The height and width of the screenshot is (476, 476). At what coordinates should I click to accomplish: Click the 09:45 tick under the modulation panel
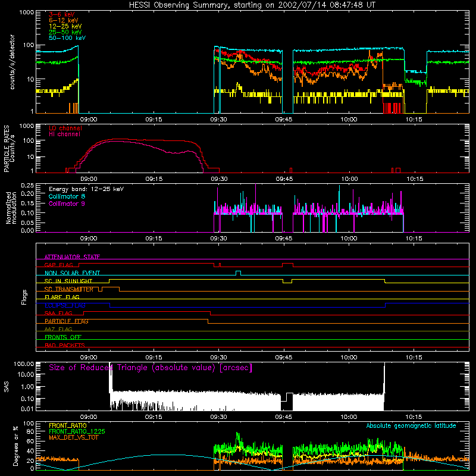(x=284, y=239)
